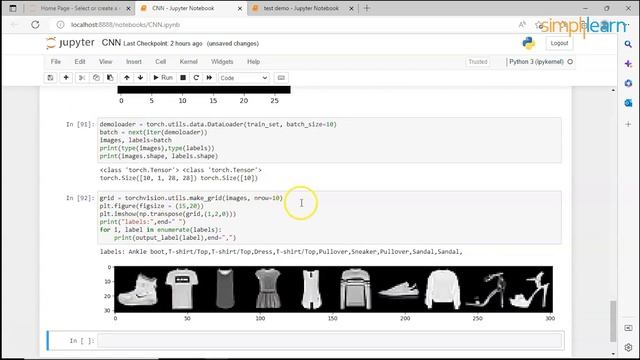Open the File menu
Screen dimensions: 640x360
coord(56,62)
